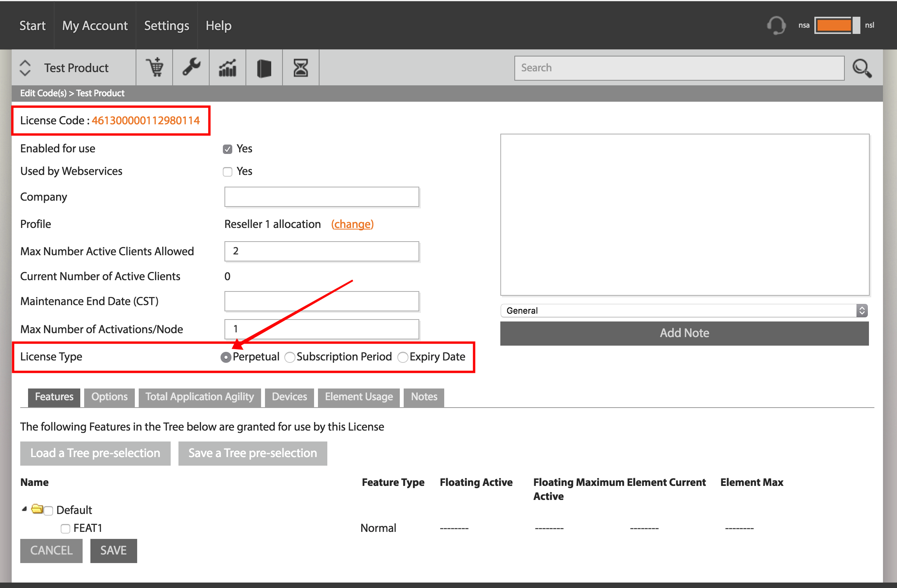Switch to Total Application Agility tab

[x=200, y=397]
